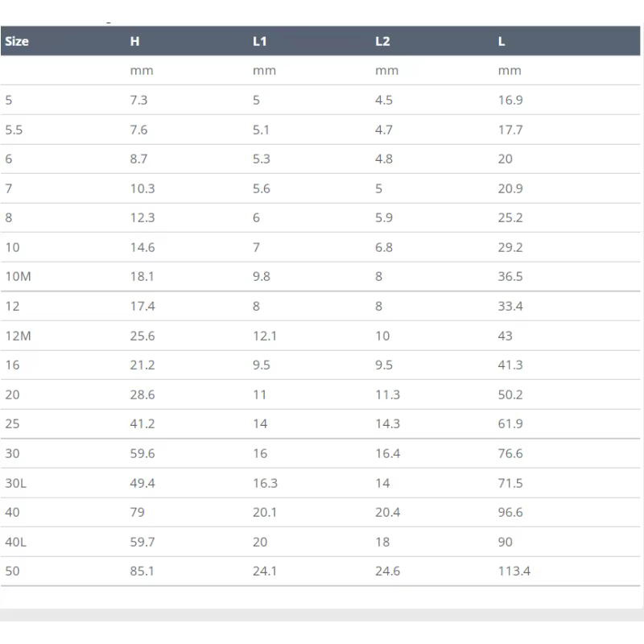Select the size 30L row label
Screen dimensions: 644x644
click(15, 483)
